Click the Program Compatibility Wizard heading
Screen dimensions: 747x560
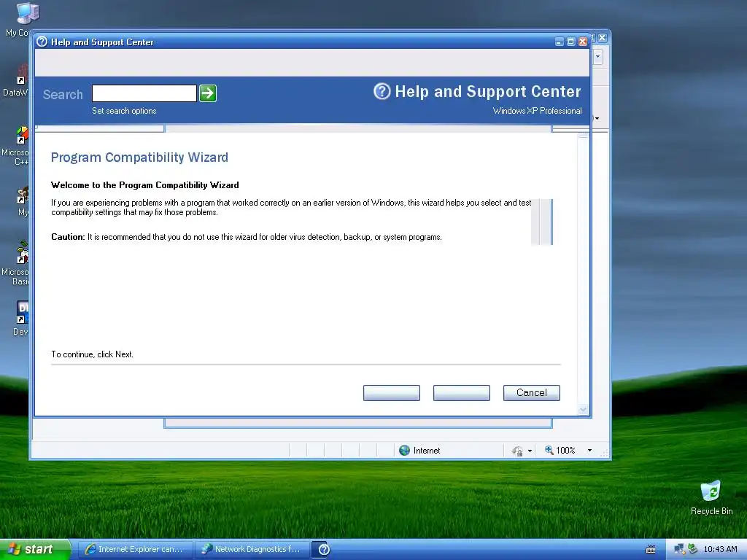[x=139, y=157]
